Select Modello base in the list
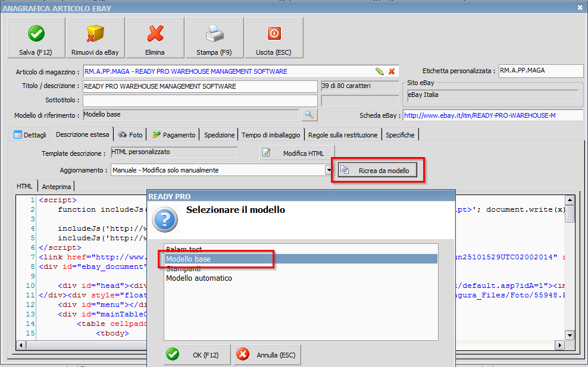The image size is (588, 367). pos(301,259)
